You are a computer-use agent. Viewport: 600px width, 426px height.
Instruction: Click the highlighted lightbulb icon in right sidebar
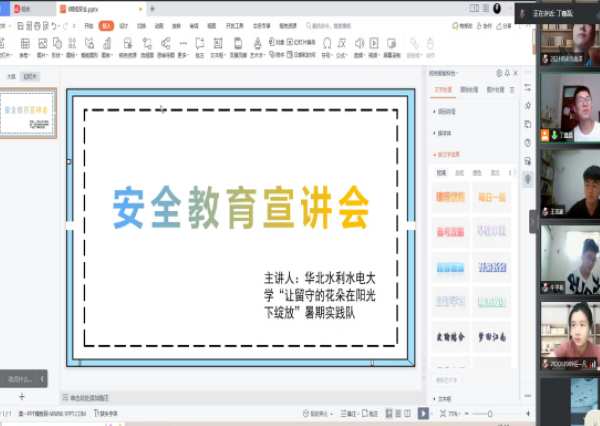pos(528,179)
